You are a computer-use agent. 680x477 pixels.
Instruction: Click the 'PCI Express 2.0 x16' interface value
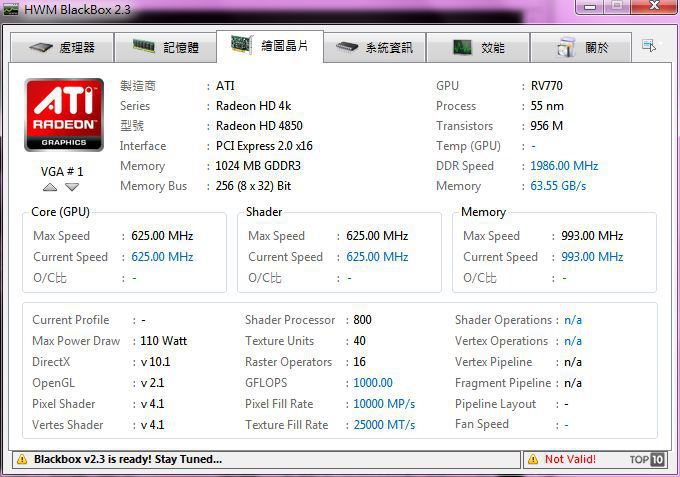264,146
